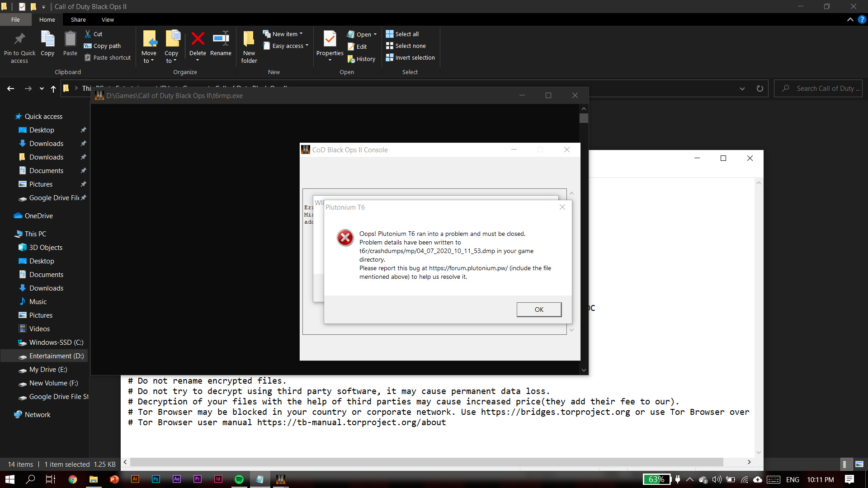
Task: Close the Plutonium T6 error dialog
Action: click(x=562, y=207)
